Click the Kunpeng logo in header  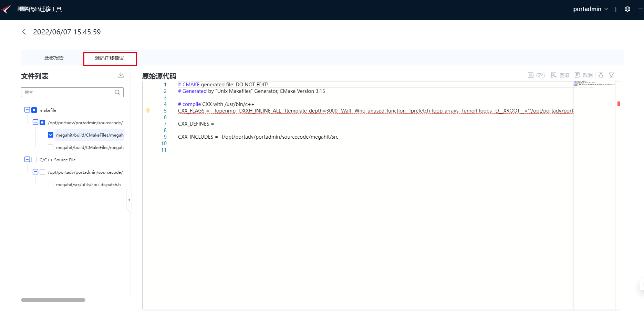pos(7,9)
